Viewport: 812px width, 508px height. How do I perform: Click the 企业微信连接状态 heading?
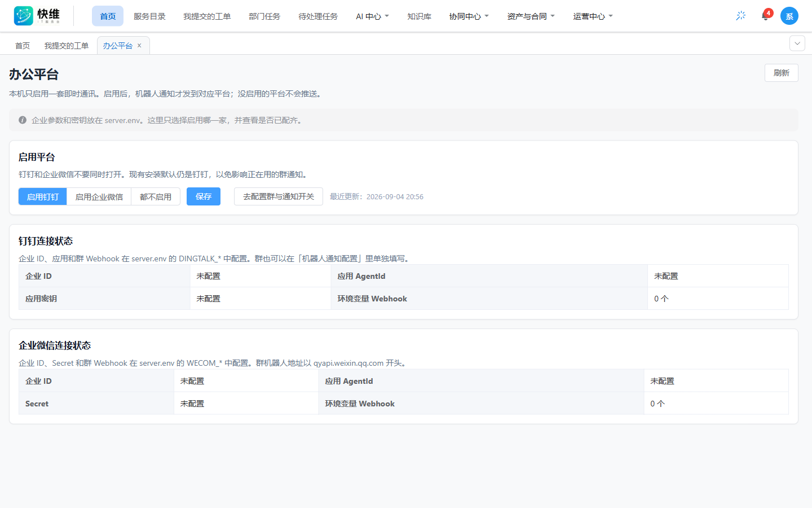tap(55, 345)
